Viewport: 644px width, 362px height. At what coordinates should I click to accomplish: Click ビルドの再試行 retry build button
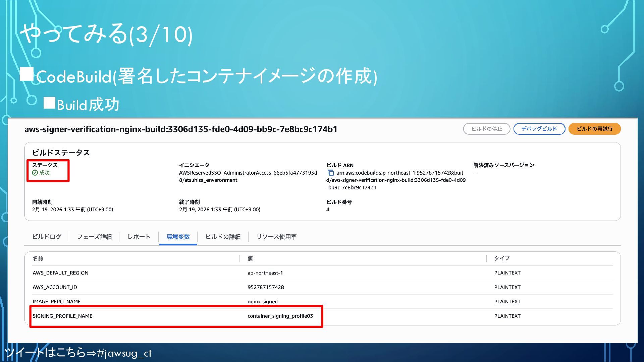tap(594, 129)
